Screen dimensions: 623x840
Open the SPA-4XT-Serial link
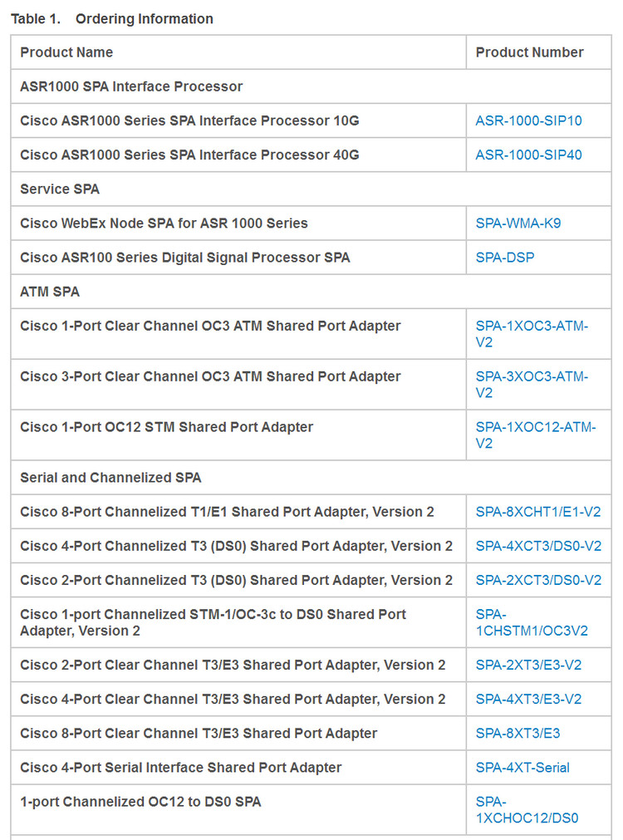[x=522, y=767]
